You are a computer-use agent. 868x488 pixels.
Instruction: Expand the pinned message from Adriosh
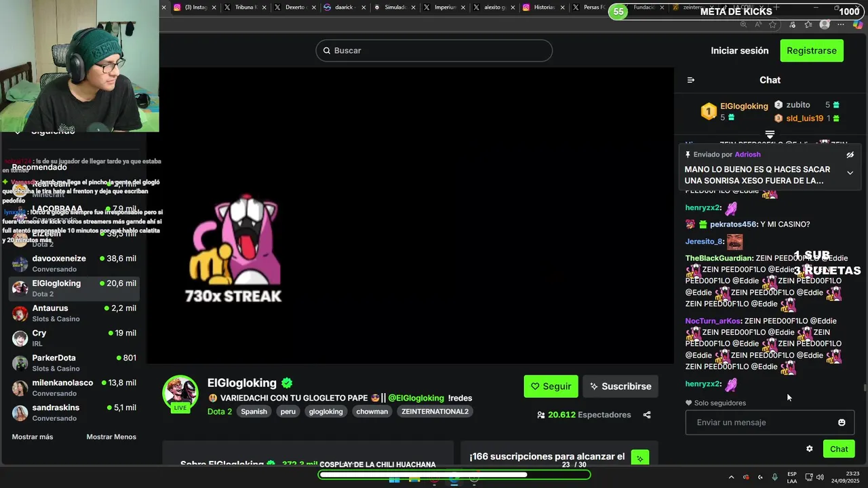pos(850,173)
